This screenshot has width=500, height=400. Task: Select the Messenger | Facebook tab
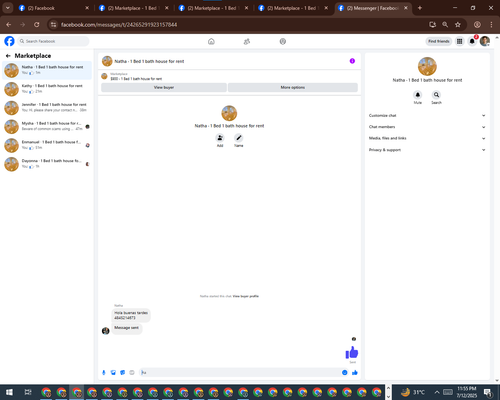[x=373, y=8]
